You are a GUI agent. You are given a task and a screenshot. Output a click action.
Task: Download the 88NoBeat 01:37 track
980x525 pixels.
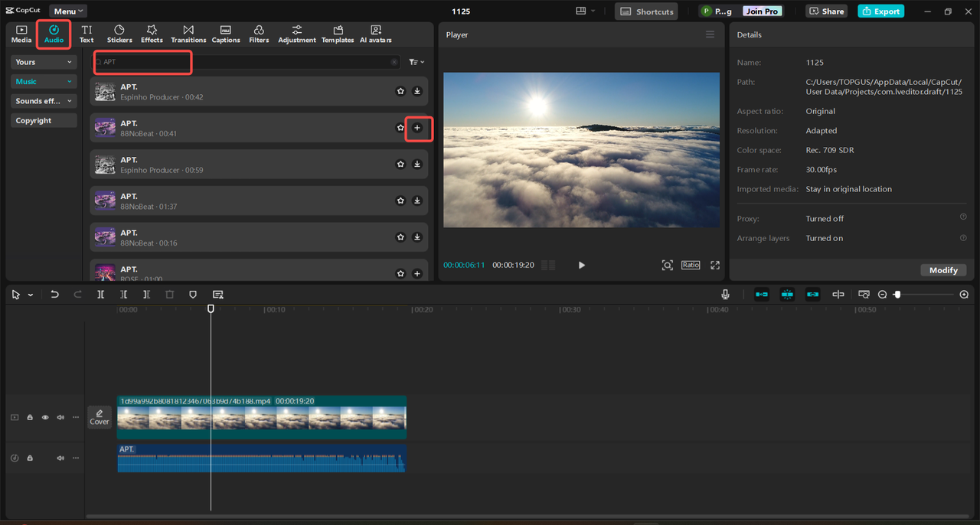(x=417, y=201)
